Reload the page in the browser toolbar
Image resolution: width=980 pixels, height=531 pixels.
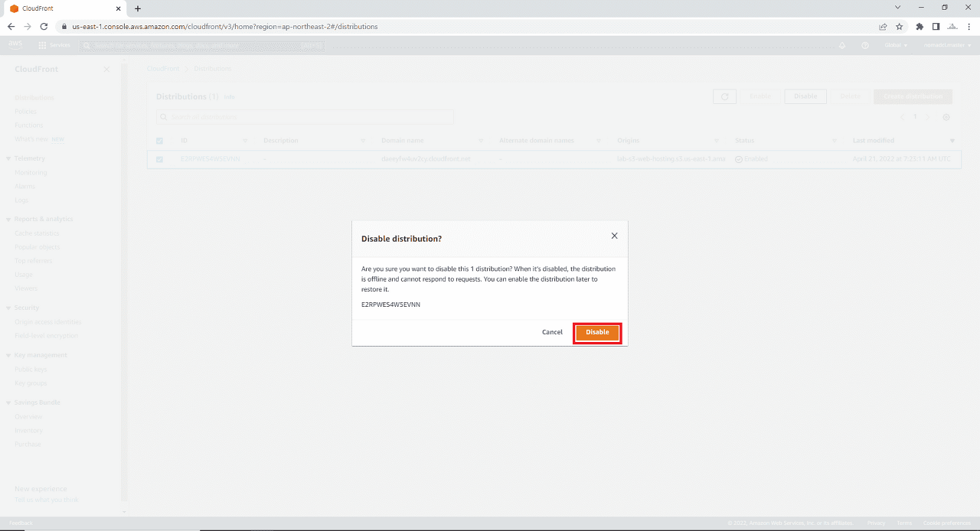(x=44, y=26)
